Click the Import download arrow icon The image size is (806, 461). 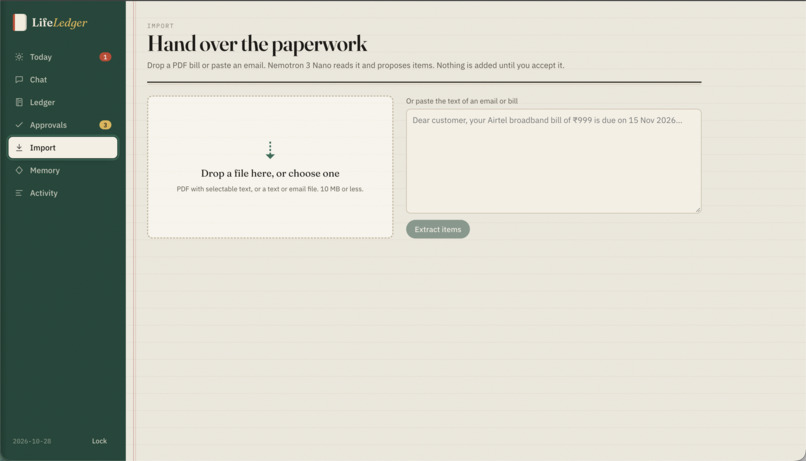click(19, 147)
